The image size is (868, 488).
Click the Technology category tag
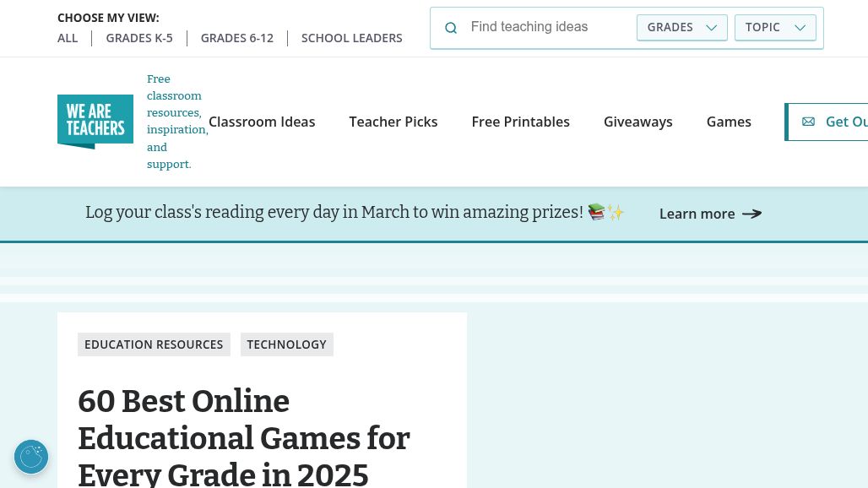(x=286, y=344)
